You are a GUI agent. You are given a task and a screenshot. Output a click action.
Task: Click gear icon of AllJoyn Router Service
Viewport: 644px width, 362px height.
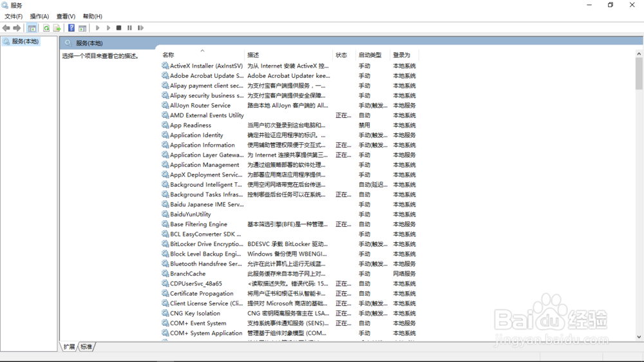(x=165, y=105)
